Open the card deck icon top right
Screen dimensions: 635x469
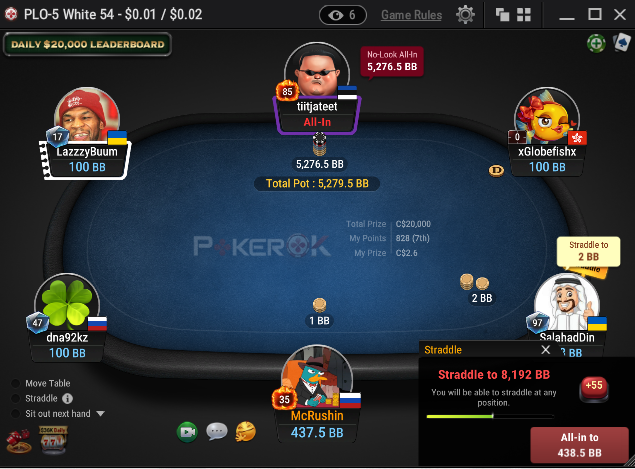click(x=622, y=43)
